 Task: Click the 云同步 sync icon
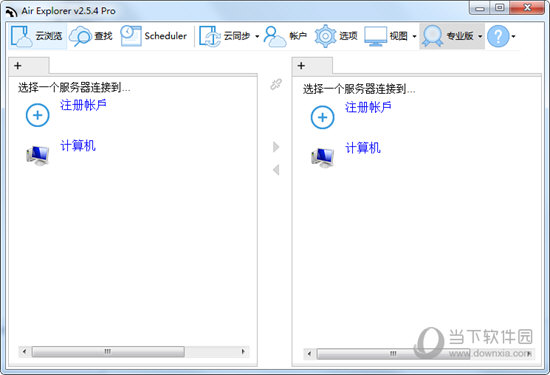[210, 36]
